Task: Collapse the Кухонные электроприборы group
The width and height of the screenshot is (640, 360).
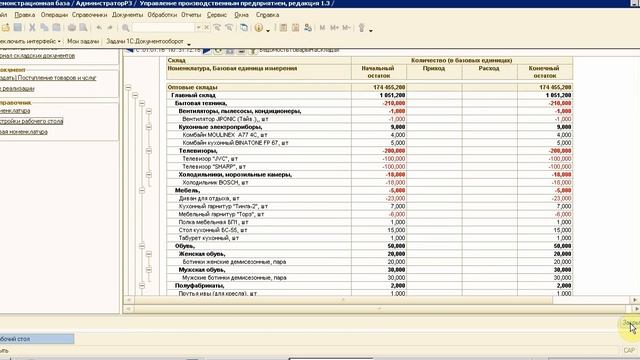Action: 149,127
